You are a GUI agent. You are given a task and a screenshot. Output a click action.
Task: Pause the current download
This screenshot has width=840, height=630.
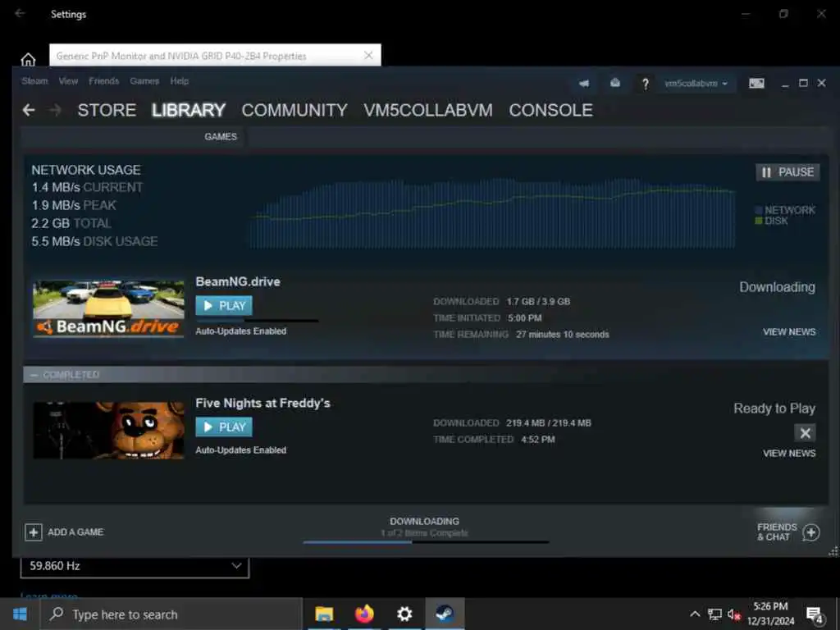[x=787, y=172]
